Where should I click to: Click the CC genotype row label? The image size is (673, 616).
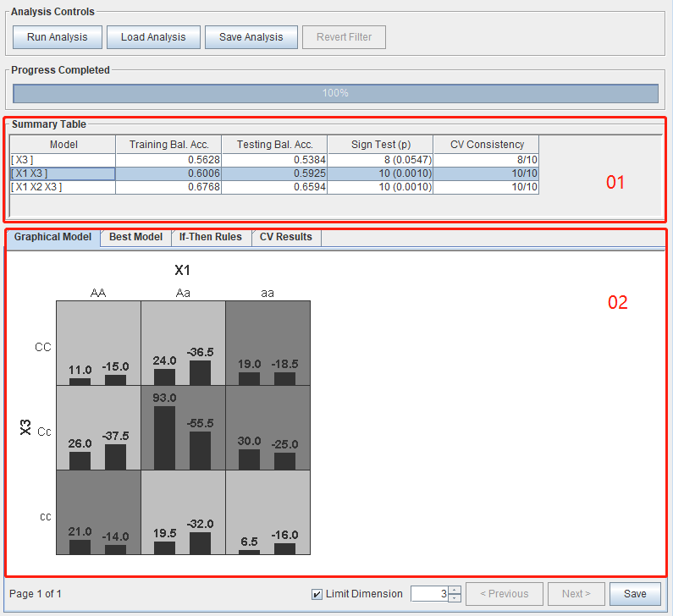[43, 347]
